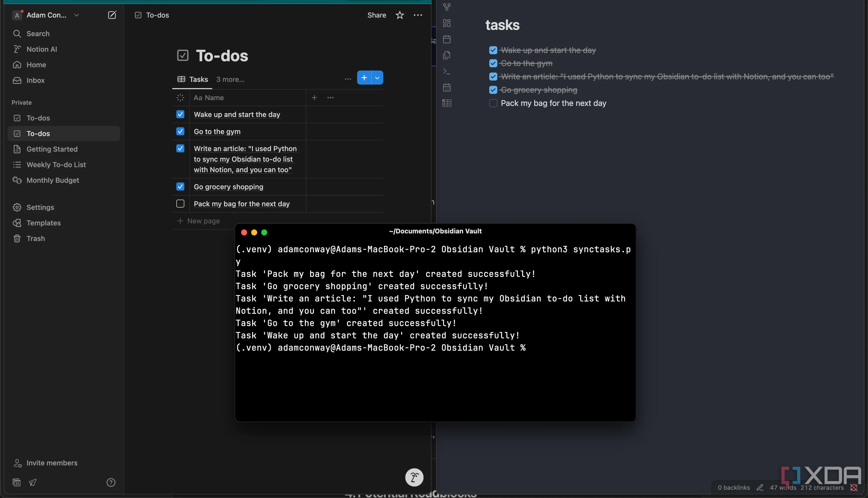Click the Share button

(377, 15)
